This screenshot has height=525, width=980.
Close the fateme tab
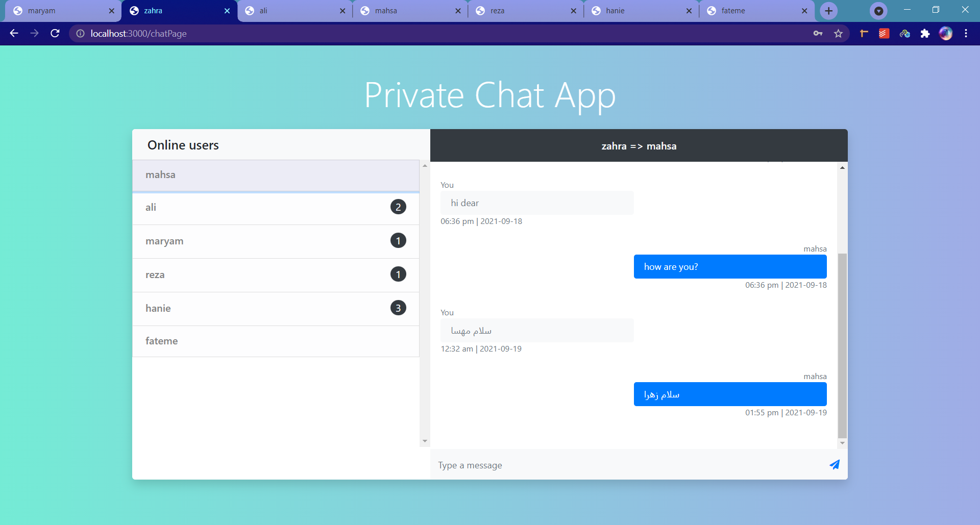[x=804, y=10]
